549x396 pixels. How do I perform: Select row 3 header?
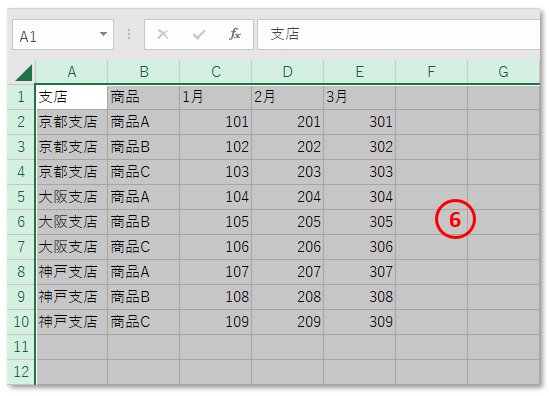21,147
